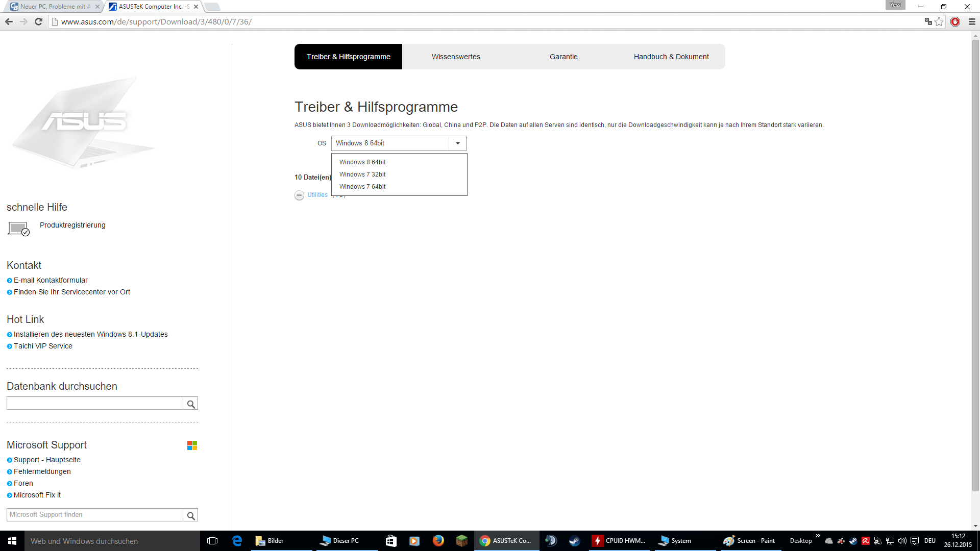The image size is (980, 551).
Task: Choose Windows 8 64bit in list
Action: pos(362,162)
